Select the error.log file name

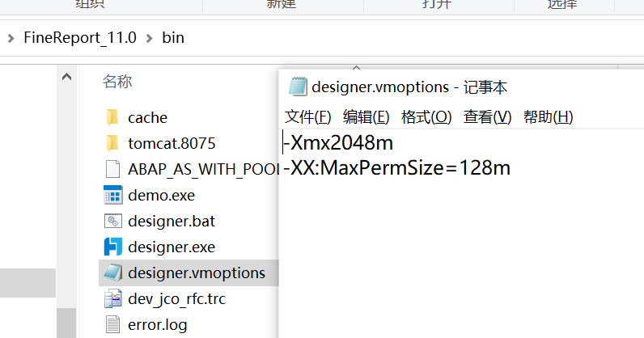click(157, 324)
